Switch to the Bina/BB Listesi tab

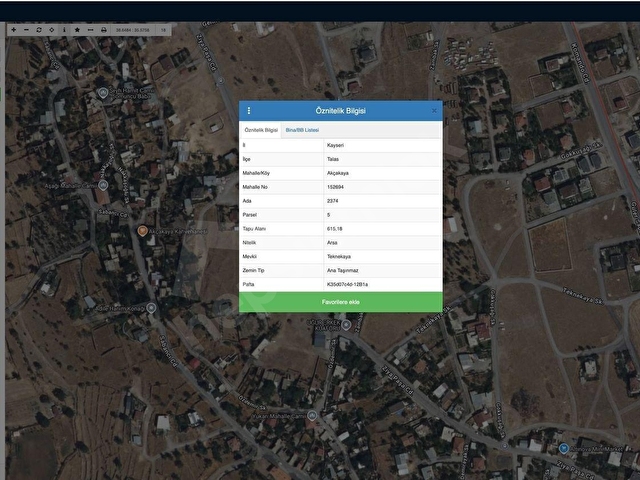302,130
